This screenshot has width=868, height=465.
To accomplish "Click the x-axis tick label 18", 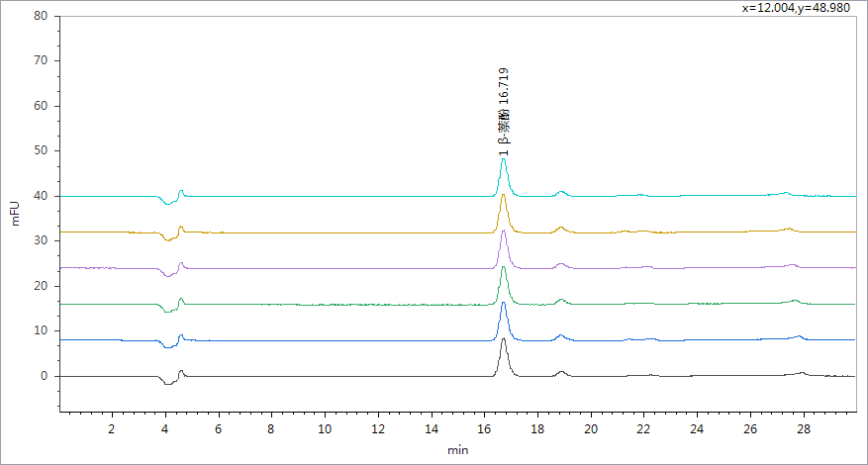I will coord(537,429).
